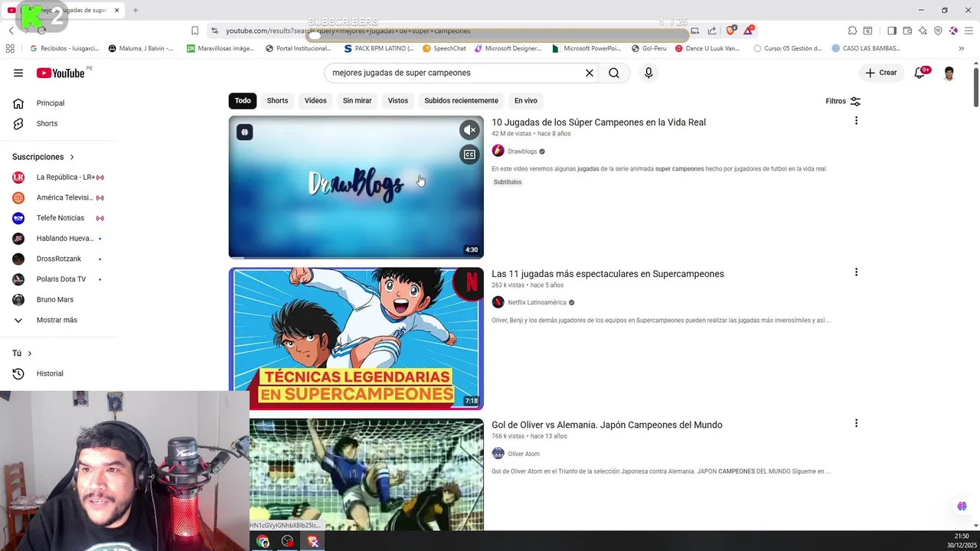Open the YouTube hamburger guide menu
Image resolution: width=980 pixels, height=551 pixels.
pos(18,73)
